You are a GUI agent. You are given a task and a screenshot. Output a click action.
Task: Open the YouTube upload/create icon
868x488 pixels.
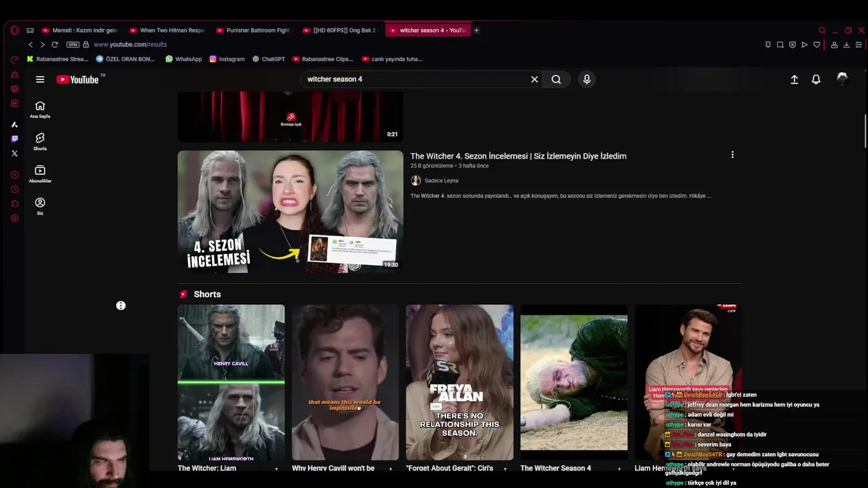794,79
